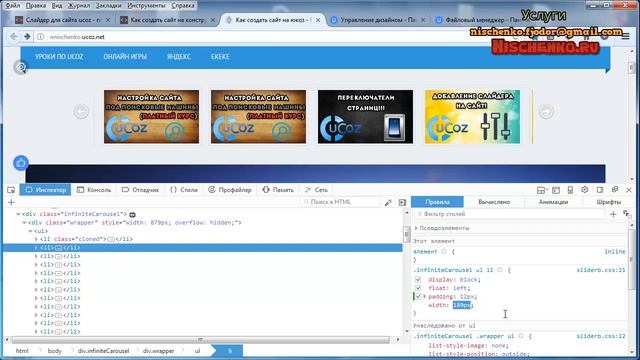
Task: Click the pencil edit-as-HTML icon
Action: coord(388,202)
